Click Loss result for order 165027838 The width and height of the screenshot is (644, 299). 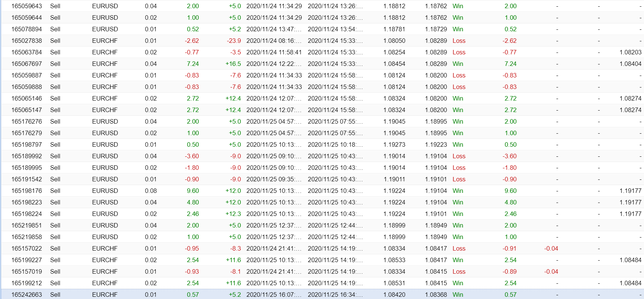459,41
